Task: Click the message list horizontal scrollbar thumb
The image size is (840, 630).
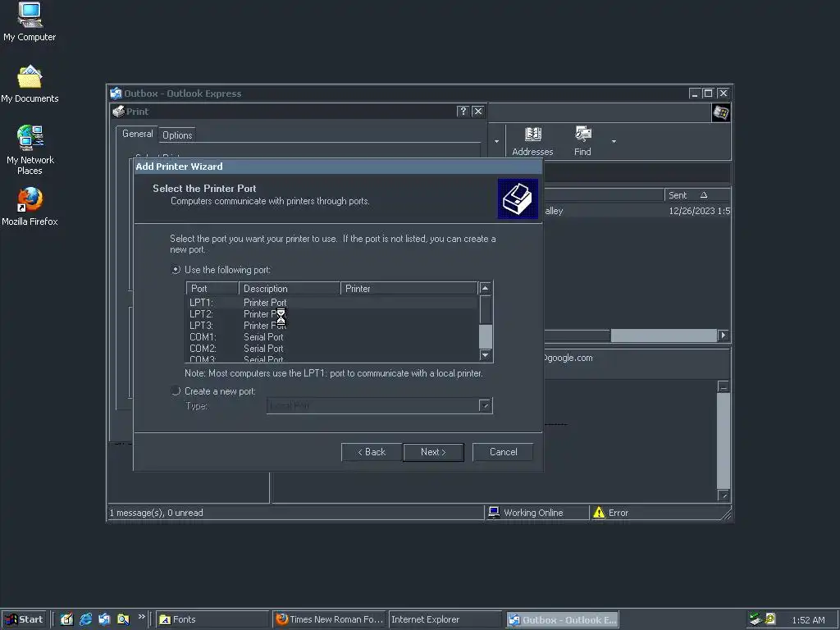Action: [664, 336]
